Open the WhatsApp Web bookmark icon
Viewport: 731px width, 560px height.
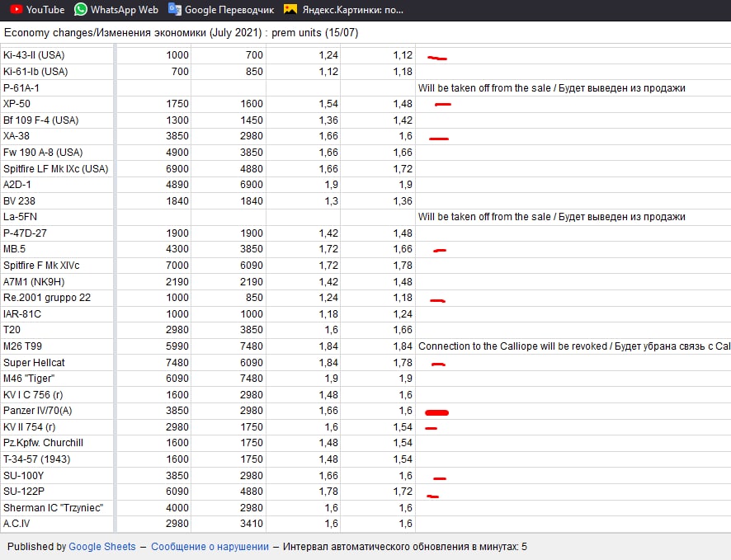81,9
